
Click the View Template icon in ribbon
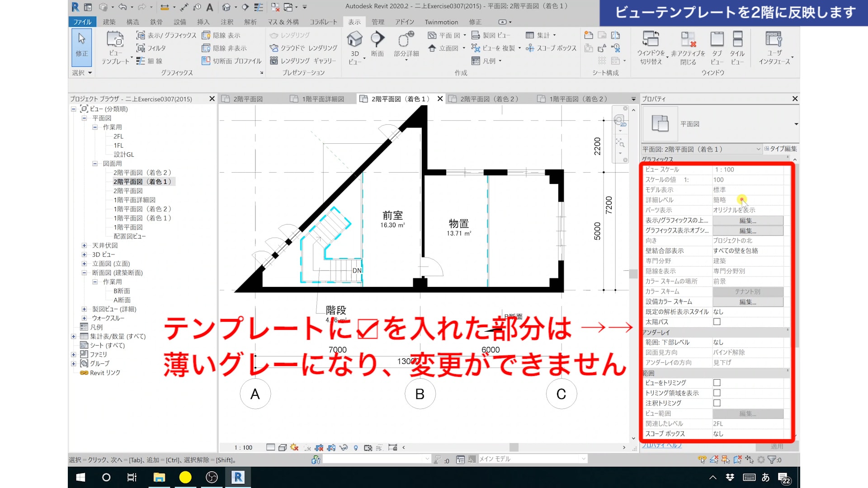click(x=115, y=40)
